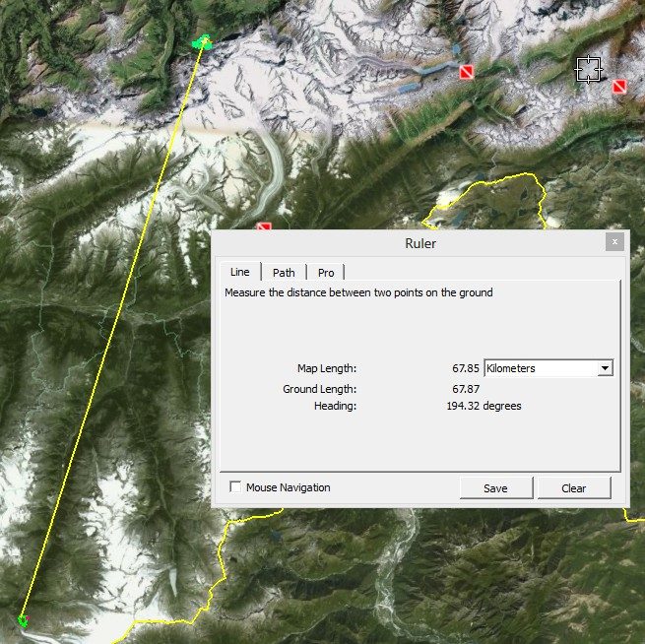The height and width of the screenshot is (644, 645).
Task: Click the Heading value 194.32 degrees
Action: 484,406
